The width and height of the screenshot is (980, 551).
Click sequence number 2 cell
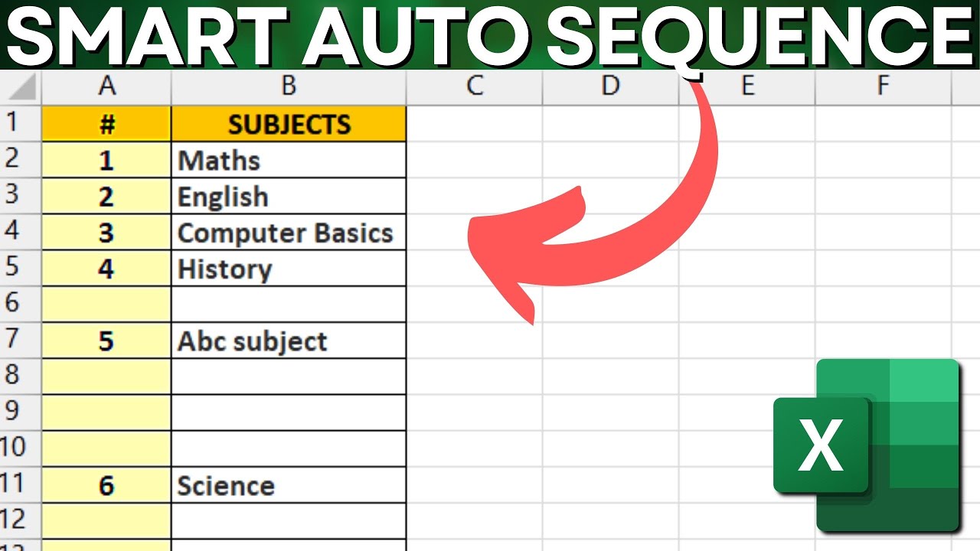click(106, 196)
